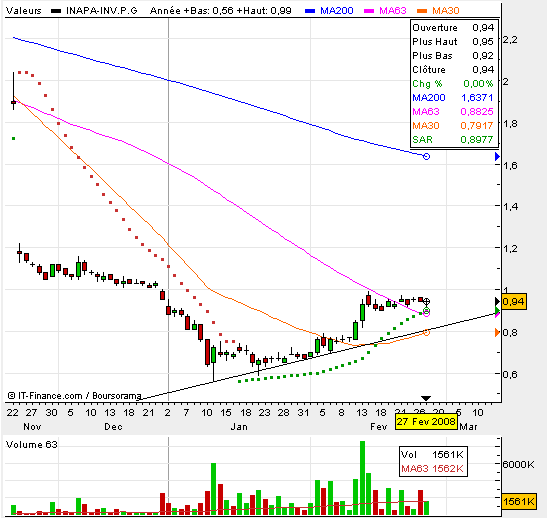Click the Clôture 0,94 row
Image resolution: width=547 pixels, height=518 pixels.
click(453, 69)
